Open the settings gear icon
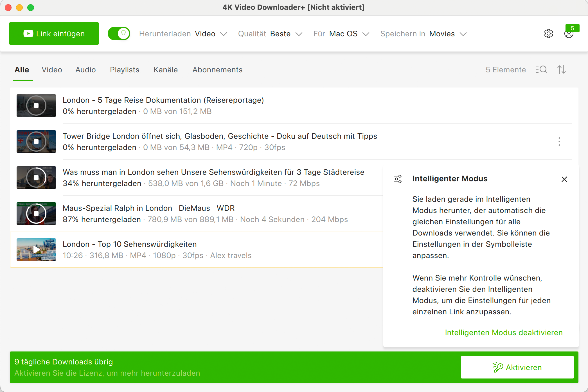 tap(548, 33)
